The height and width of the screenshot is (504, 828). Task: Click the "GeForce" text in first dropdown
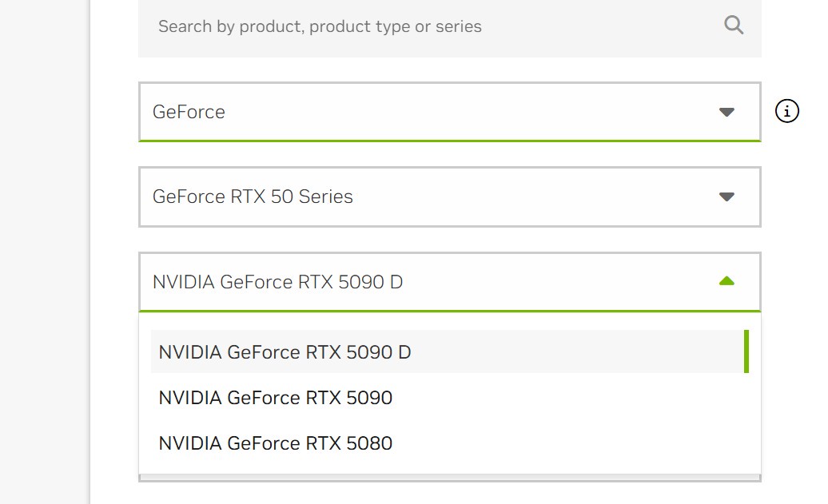[189, 112]
